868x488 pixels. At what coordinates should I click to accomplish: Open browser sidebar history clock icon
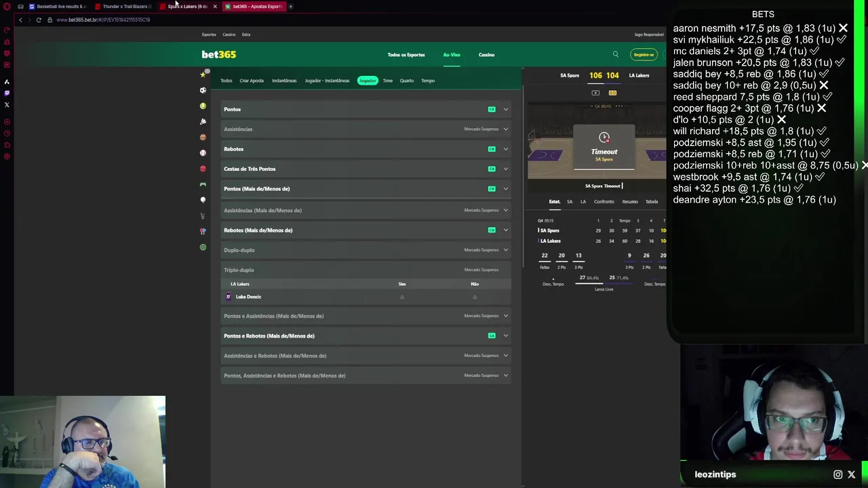(7, 134)
